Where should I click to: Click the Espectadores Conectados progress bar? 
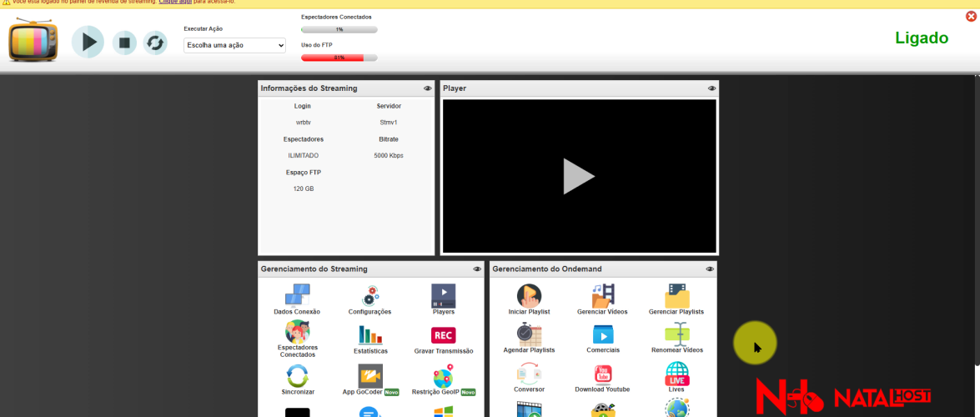[339, 29]
